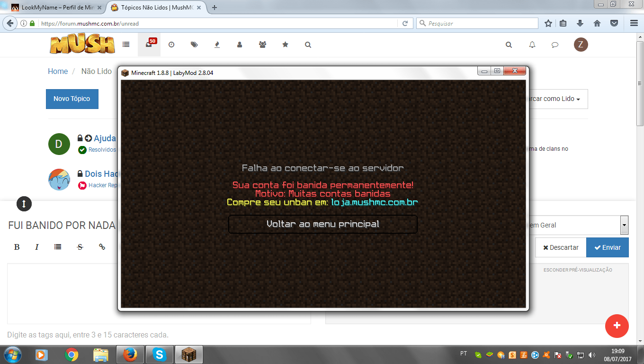This screenshot has height=364, width=644.
Task: Click the Home breadcrumb link
Action: 58,71
